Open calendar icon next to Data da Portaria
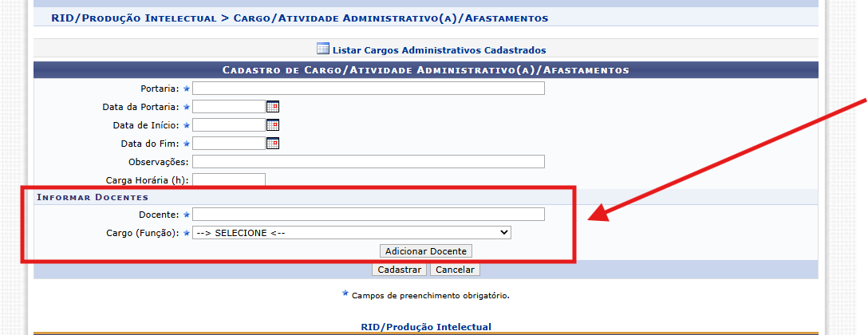868x335 pixels. [x=273, y=107]
